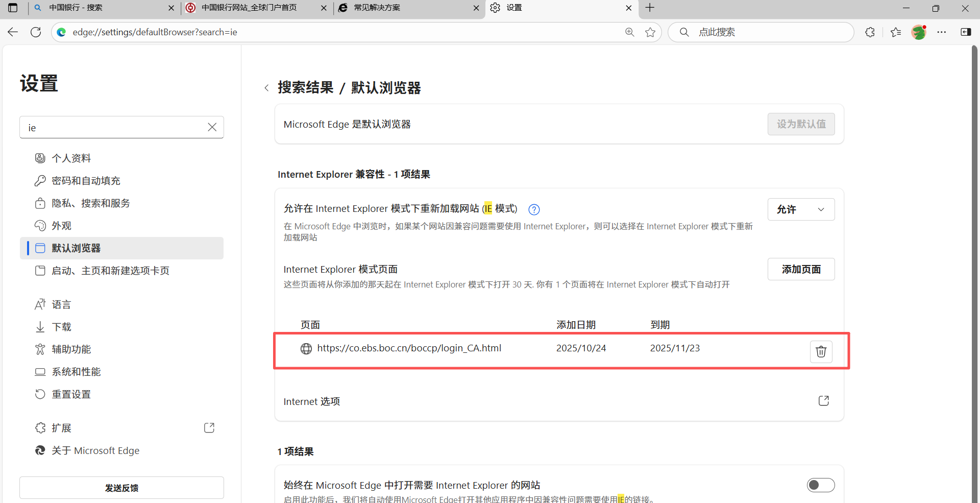Open 关于 Microsoft Edge section
Viewport: 980px width, 503px height.
[x=121, y=450]
